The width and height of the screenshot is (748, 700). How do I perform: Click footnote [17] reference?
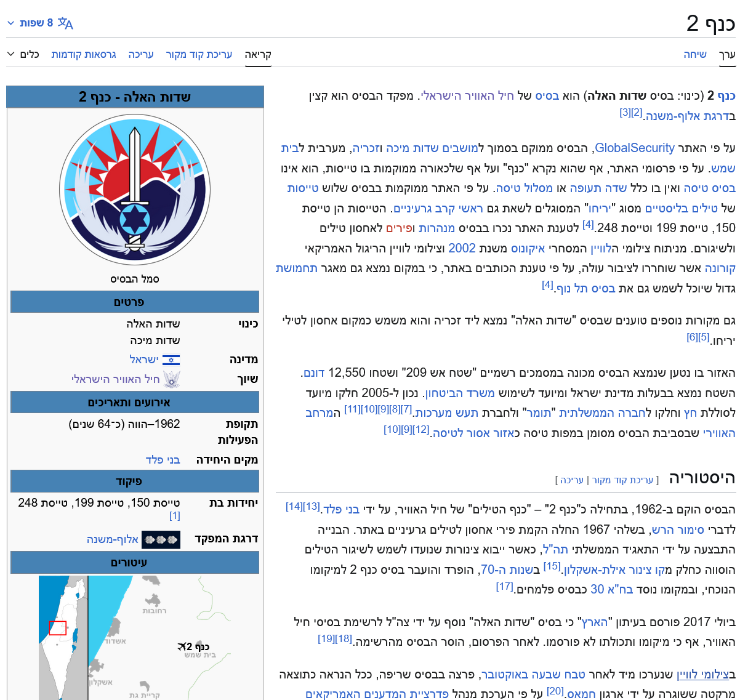click(x=505, y=587)
